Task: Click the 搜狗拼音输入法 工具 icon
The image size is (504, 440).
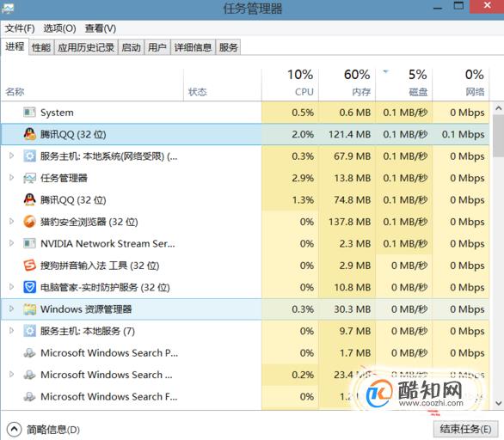Action: (x=29, y=266)
